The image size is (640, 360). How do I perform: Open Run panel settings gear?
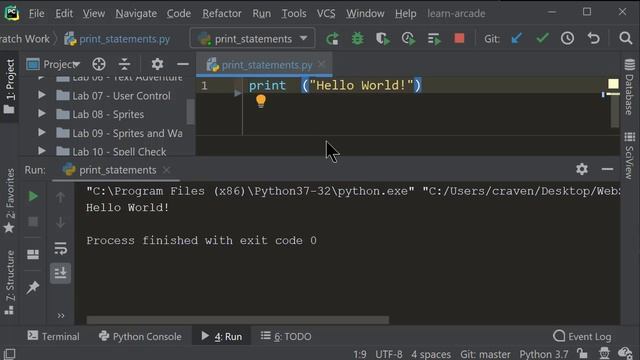coord(582,169)
